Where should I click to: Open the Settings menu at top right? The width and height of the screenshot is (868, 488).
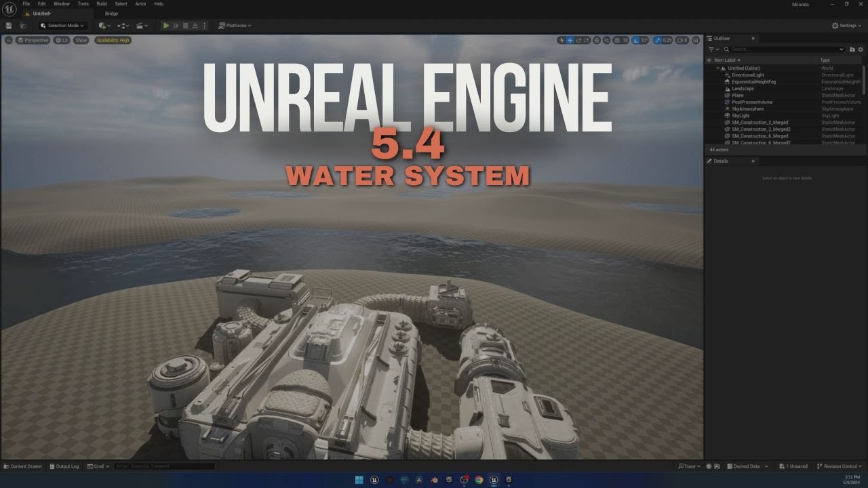[847, 26]
